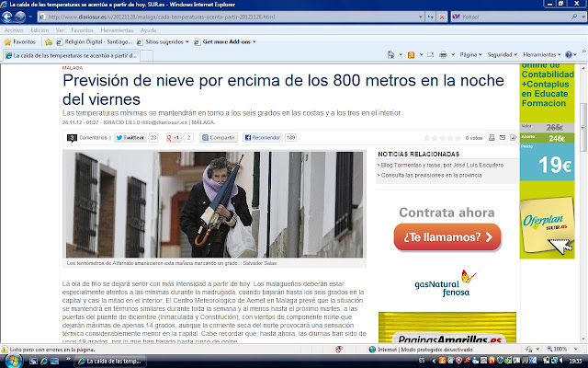The width and height of the screenshot is (588, 368).
Task: Click the Oferplan yellow sticky note ad
Action: pyautogui.click(x=547, y=224)
